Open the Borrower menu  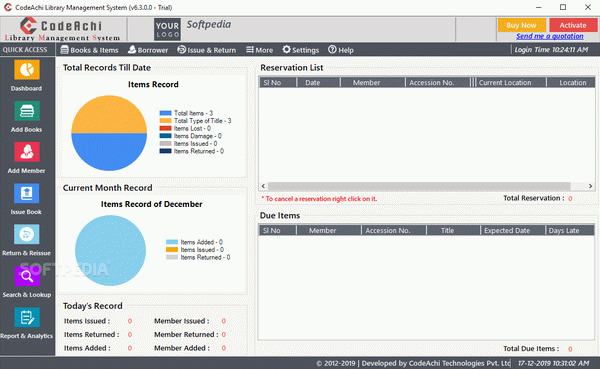[148, 50]
